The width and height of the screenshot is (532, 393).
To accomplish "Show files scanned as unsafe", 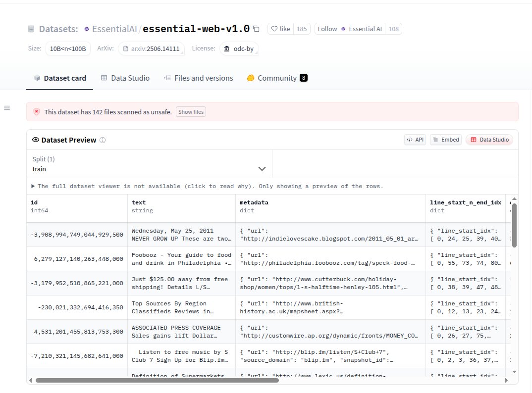I will point(191,112).
